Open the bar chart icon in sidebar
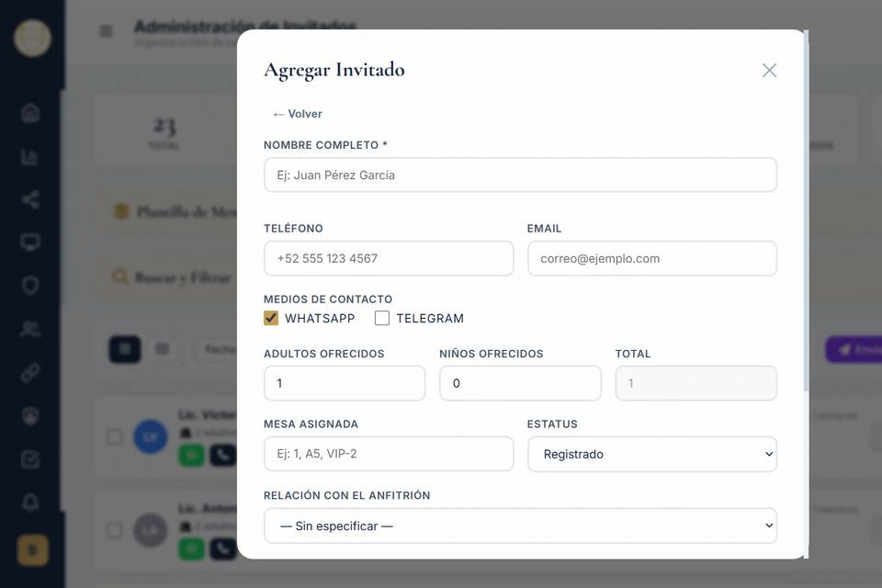Image resolution: width=882 pixels, height=588 pixels. [30, 156]
